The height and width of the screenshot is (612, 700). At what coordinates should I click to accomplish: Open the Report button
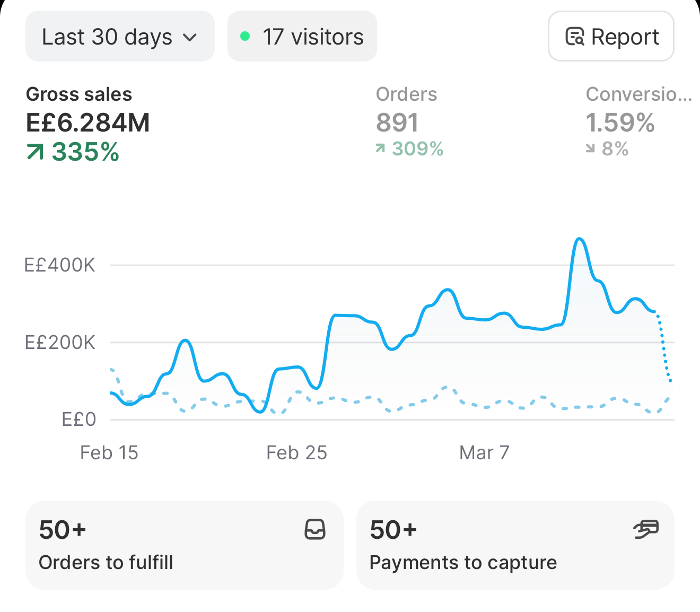[x=611, y=37]
